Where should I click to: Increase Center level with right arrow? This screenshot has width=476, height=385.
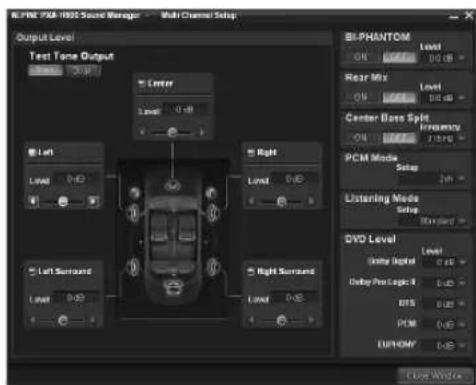(x=202, y=132)
